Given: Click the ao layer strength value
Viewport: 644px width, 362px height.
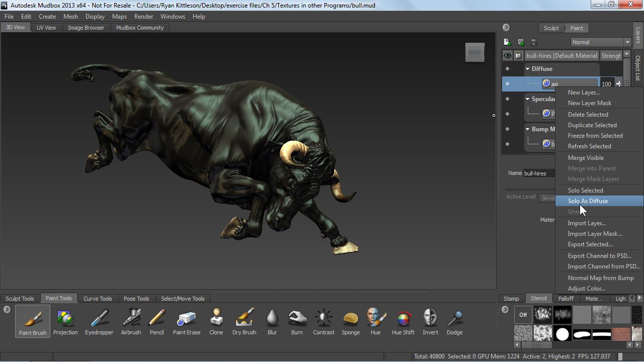Looking at the screenshot, I should click(606, 84).
